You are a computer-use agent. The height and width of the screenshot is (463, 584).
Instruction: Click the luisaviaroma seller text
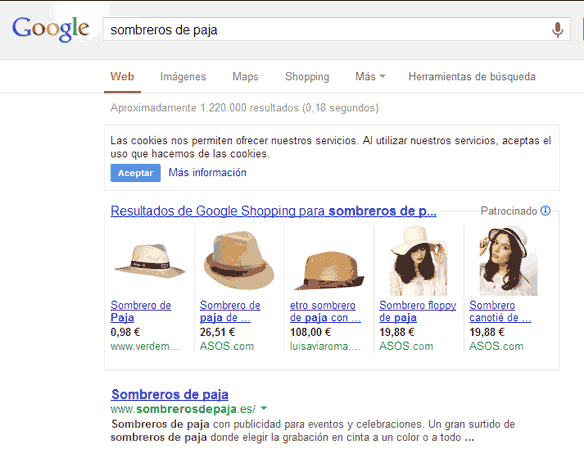click(x=326, y=346)
